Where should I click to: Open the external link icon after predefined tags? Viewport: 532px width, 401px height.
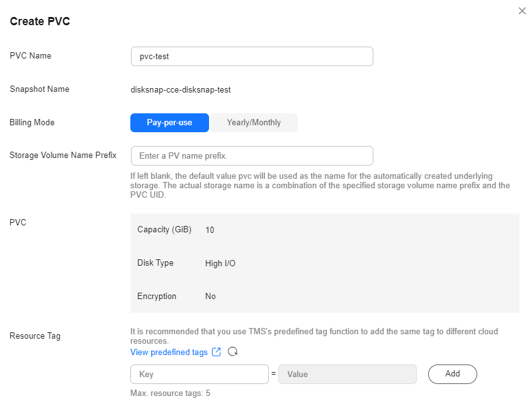(x=217, y=352)
